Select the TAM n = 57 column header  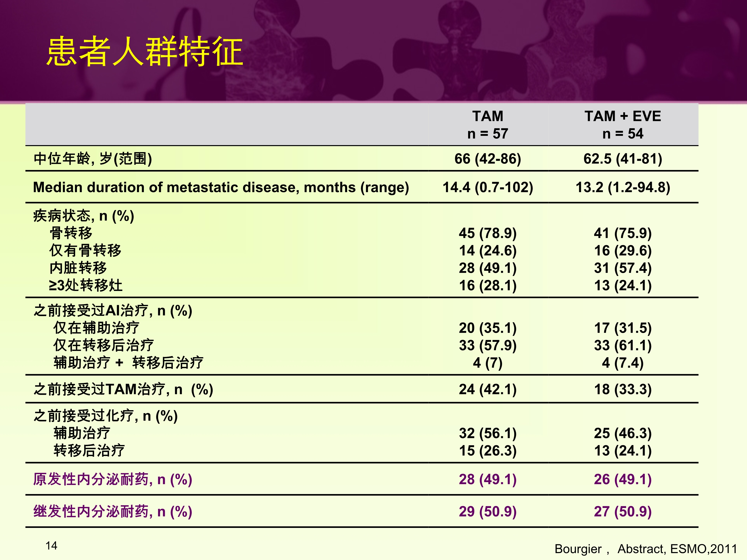[488, 125]
